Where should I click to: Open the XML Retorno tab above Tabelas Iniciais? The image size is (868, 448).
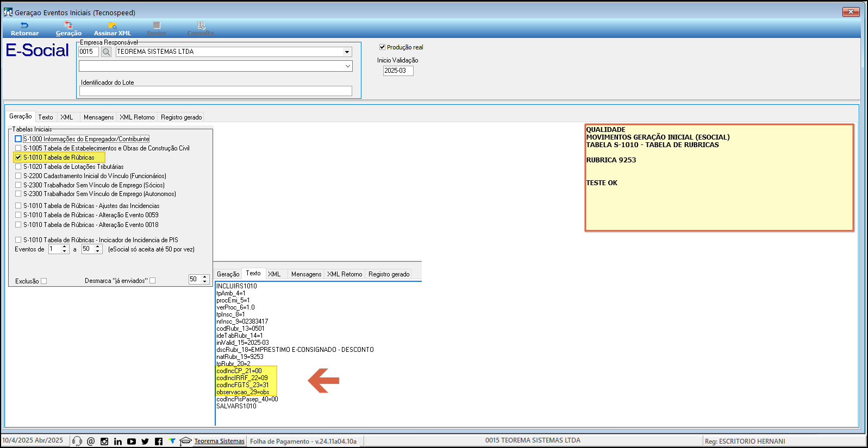137,117
